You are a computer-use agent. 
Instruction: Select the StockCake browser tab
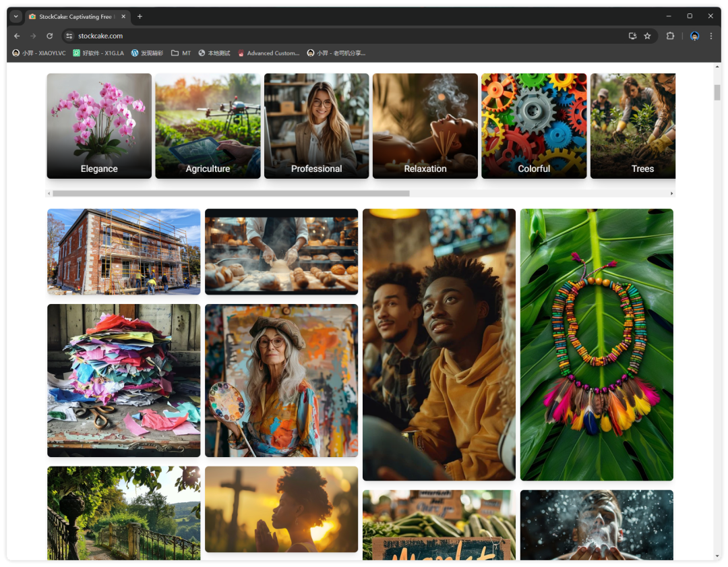click(x=74, y=16)
